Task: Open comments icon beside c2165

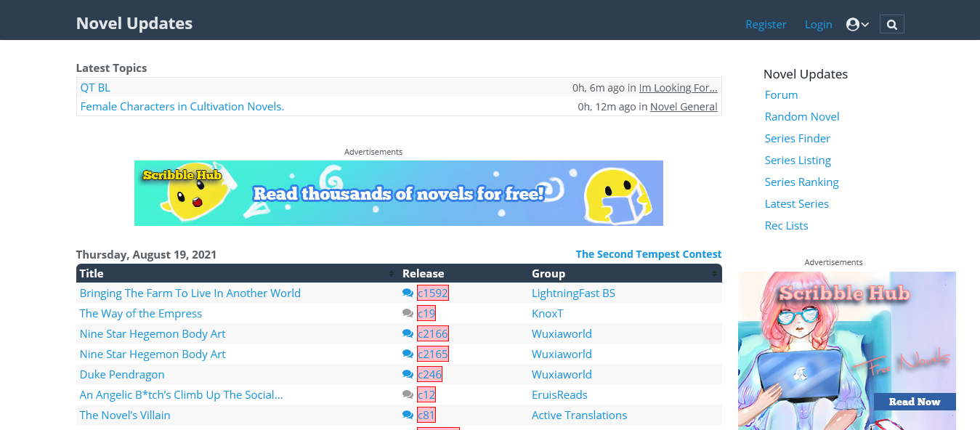Action: point(408,354)
